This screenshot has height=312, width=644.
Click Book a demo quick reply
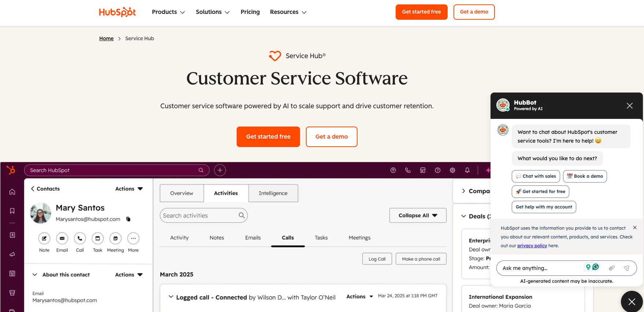tap(585, 176)
